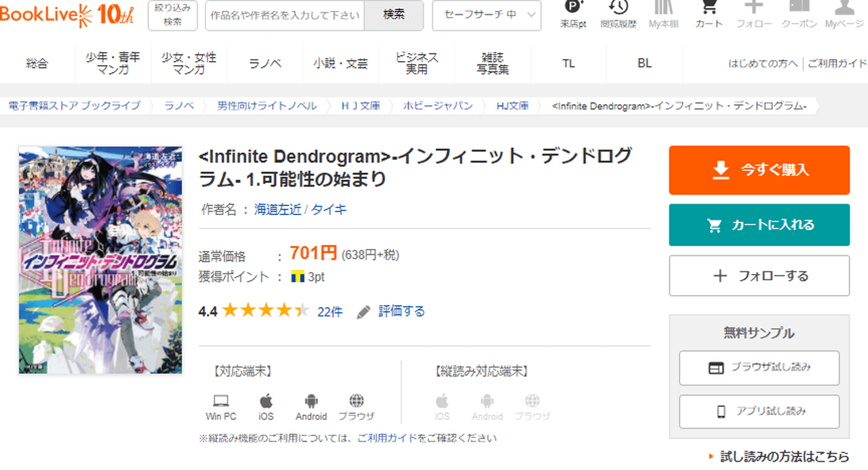Add the book with カートに入れる
The image size is (868, 470).
[759, 225]
